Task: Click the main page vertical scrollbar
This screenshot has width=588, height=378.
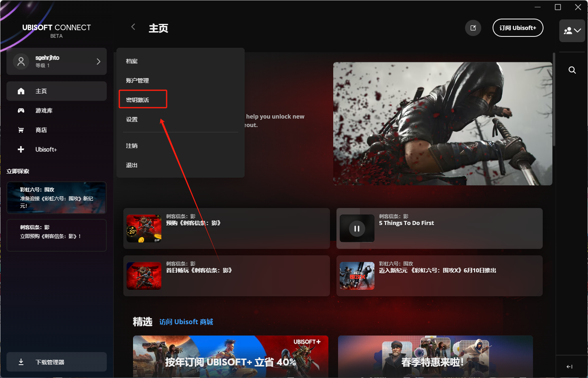Action: click(x=554, y=99)
